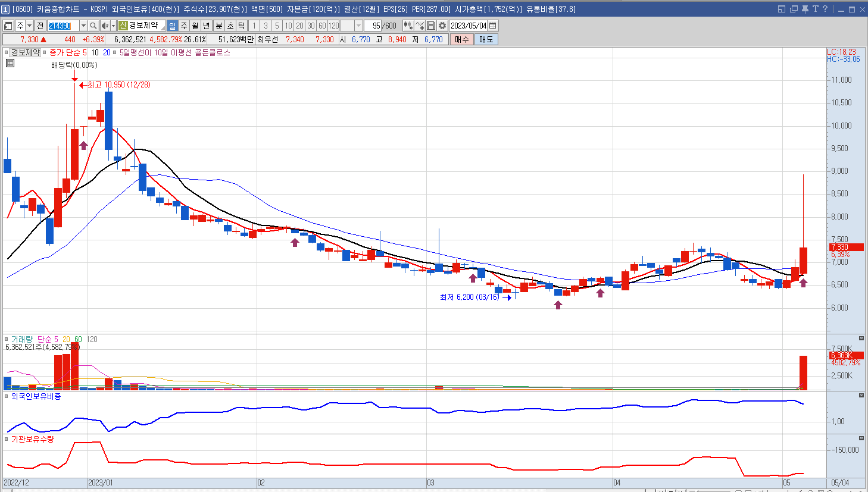Switch to 초 second chart period
The width and height of the screenshot is (868, 492).
(230, 26)
